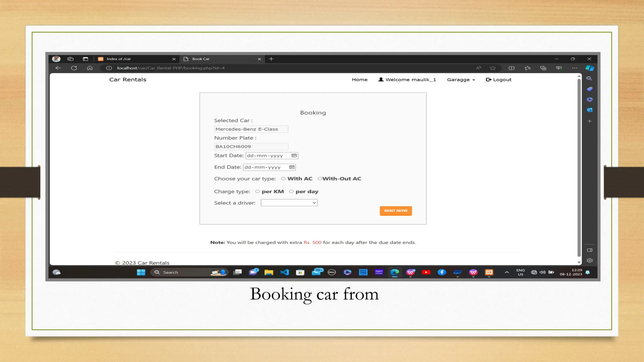
Task: Open Favorites list icon
Action: 527,68
